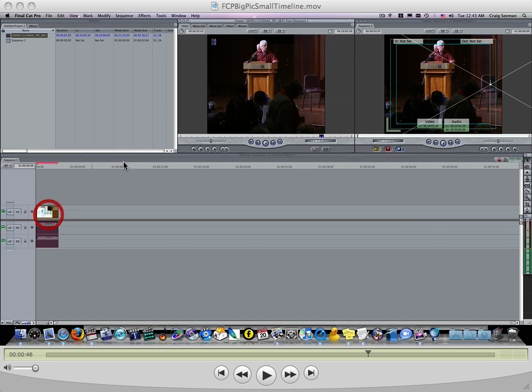Click QuickTime go-to-end button
This screenshot has height=392, width=532.
(311, 373)
